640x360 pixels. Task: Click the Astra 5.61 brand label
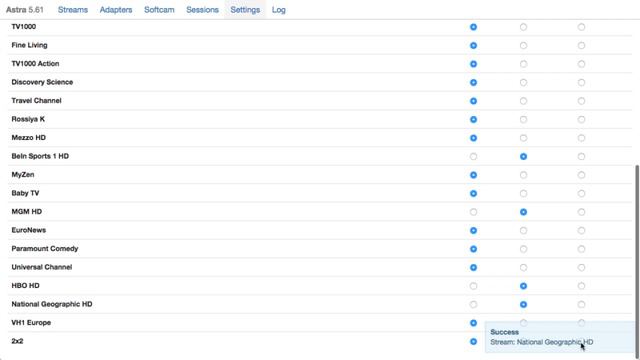[x=24, y=10]
